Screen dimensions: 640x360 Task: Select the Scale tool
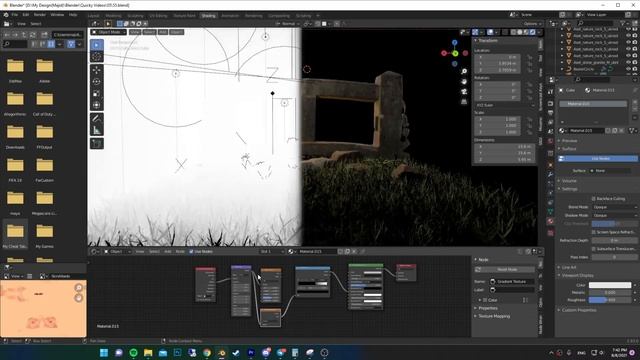97,93
